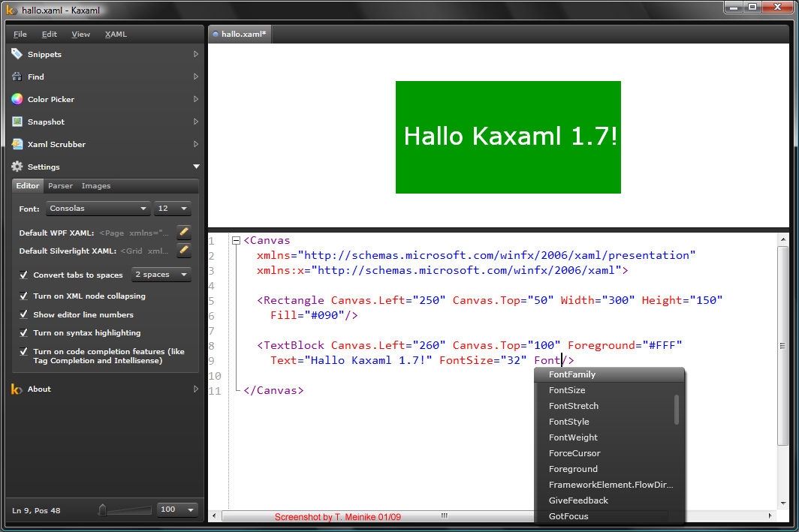
Task: Click the About Kaxaml logo icon
Action: [17, 389]
